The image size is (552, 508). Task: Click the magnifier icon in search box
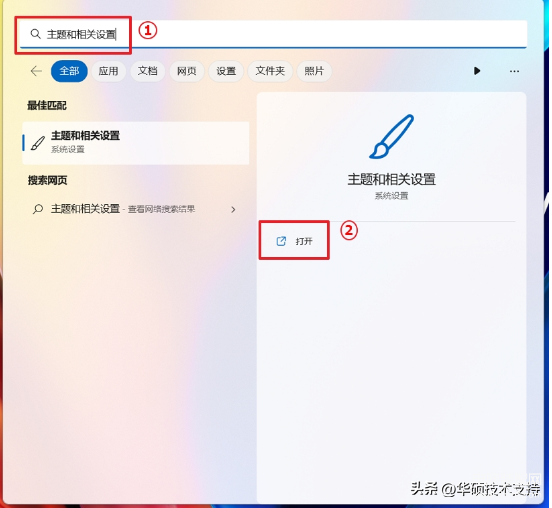point(36,34)
